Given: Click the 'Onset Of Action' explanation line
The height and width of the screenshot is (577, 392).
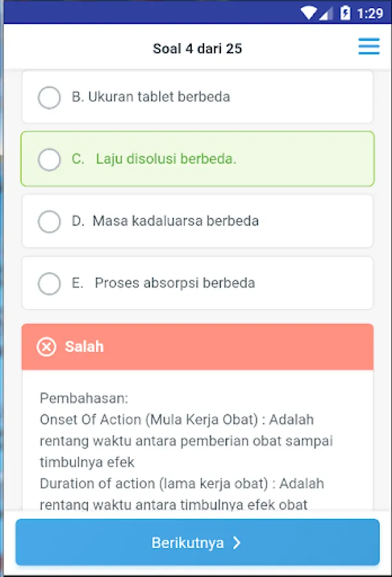Looking at the screenshot, I should tap(177, 420).
